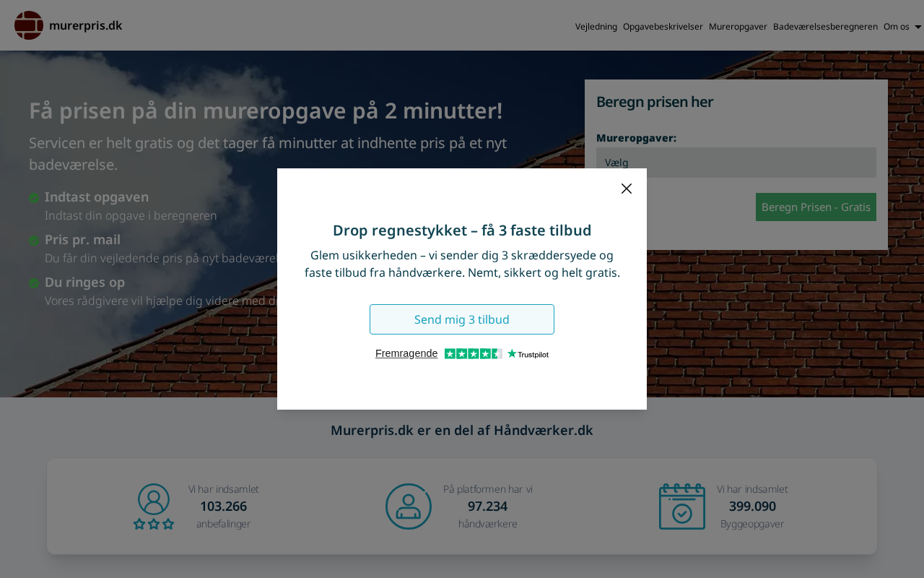Viewport: 924px width, 578px height.
Task: Click the Beregn Prisen - Gratis button
Action: [816, 207]
